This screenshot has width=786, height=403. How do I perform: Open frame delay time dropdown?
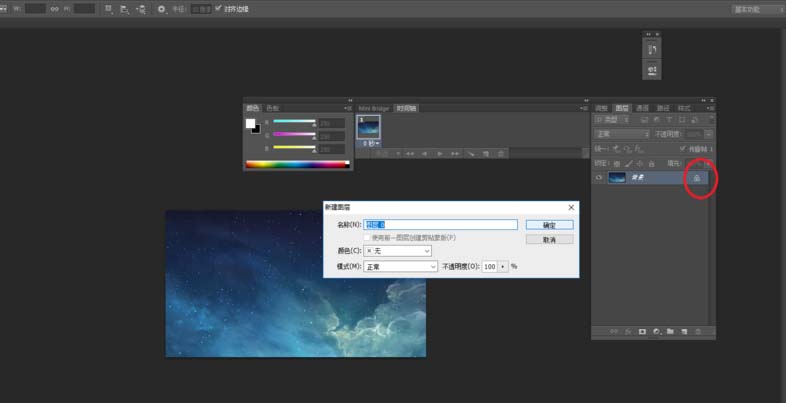[x=371, y=143]
